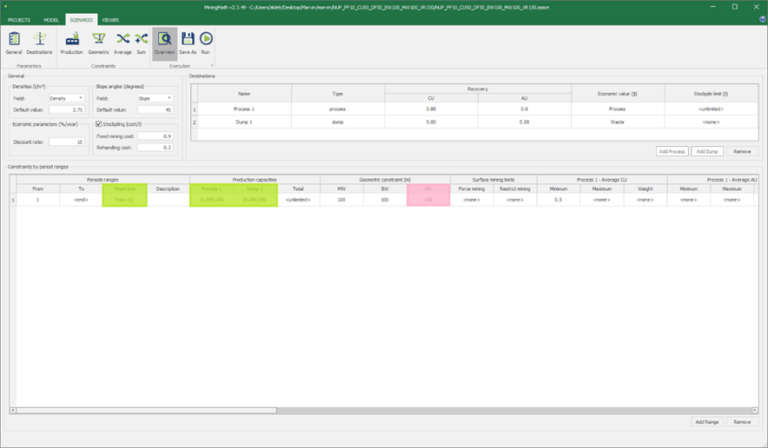Click the Discount rate input field
The image size is (768, 448).
[65, 142]
